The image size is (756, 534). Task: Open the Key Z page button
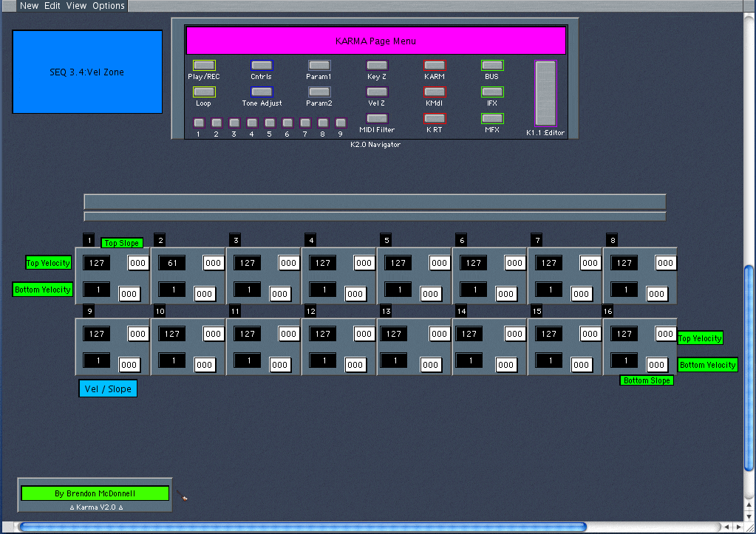[377, 66]
